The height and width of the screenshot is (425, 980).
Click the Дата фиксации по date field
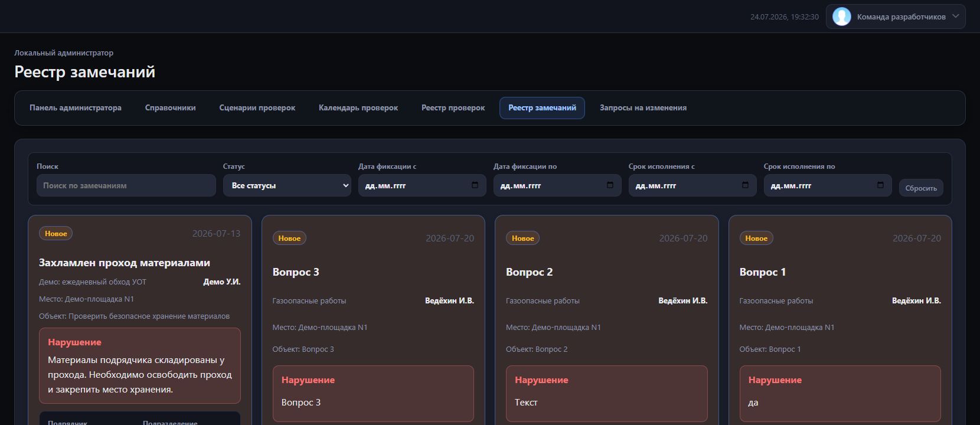tap(557, 185)
